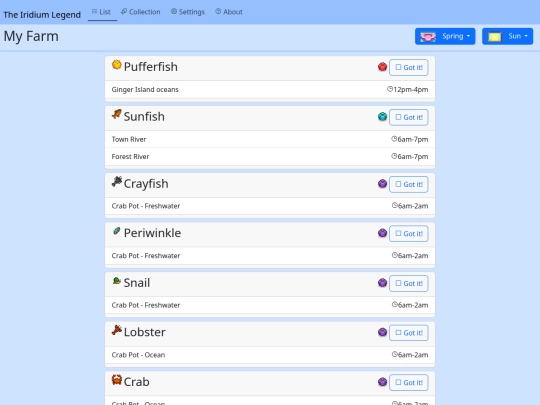The image size is (540, 405).
Task: Click the Sunfish name
Action: pyautogui.click(x=144, y=117)
